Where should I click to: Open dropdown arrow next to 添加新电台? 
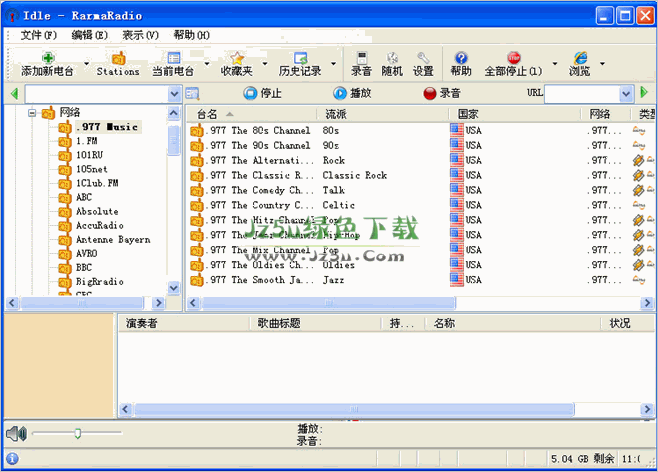click(86, 64)
